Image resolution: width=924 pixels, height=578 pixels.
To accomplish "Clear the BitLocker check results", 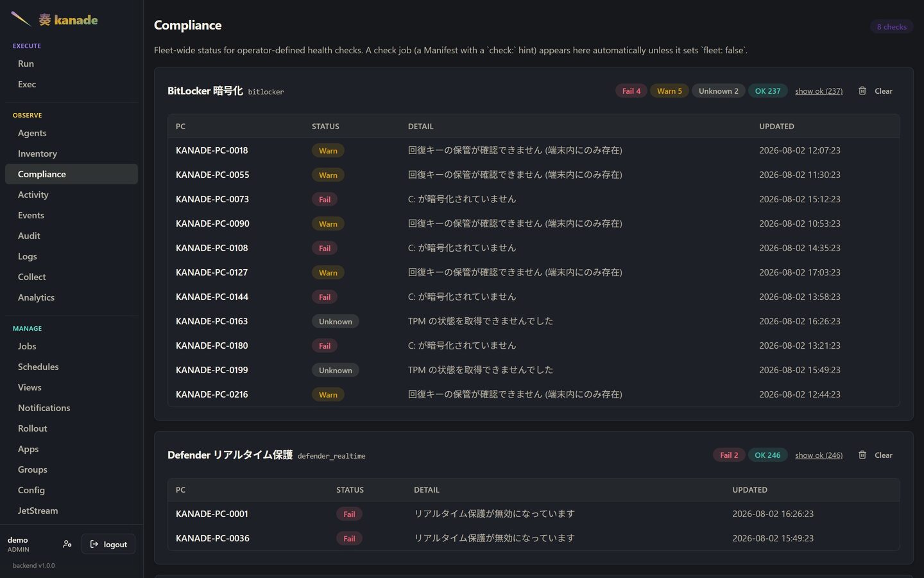I will click(883, 91).
